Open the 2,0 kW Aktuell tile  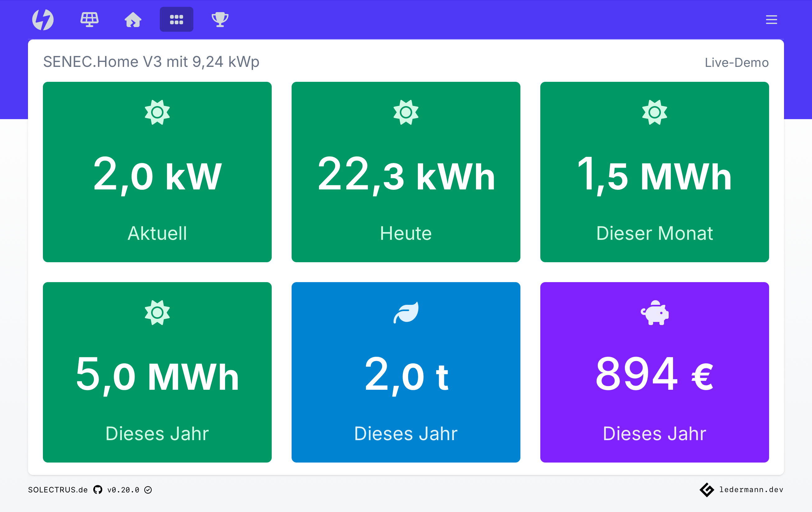point(157,172)
